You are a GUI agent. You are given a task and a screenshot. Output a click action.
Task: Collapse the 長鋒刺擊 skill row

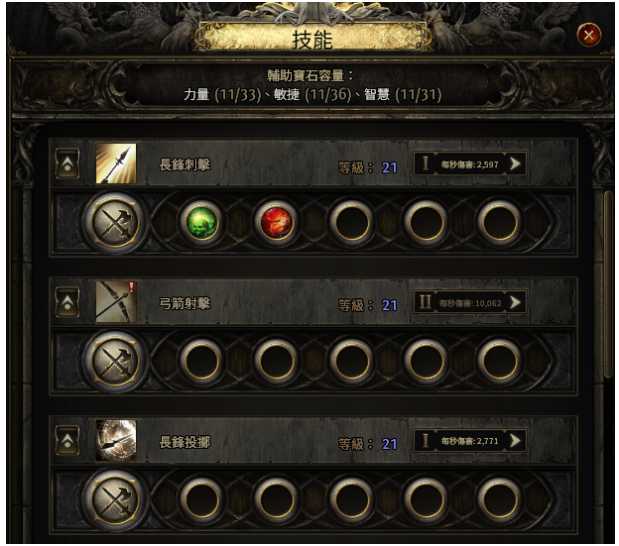[x=67, y=163]
